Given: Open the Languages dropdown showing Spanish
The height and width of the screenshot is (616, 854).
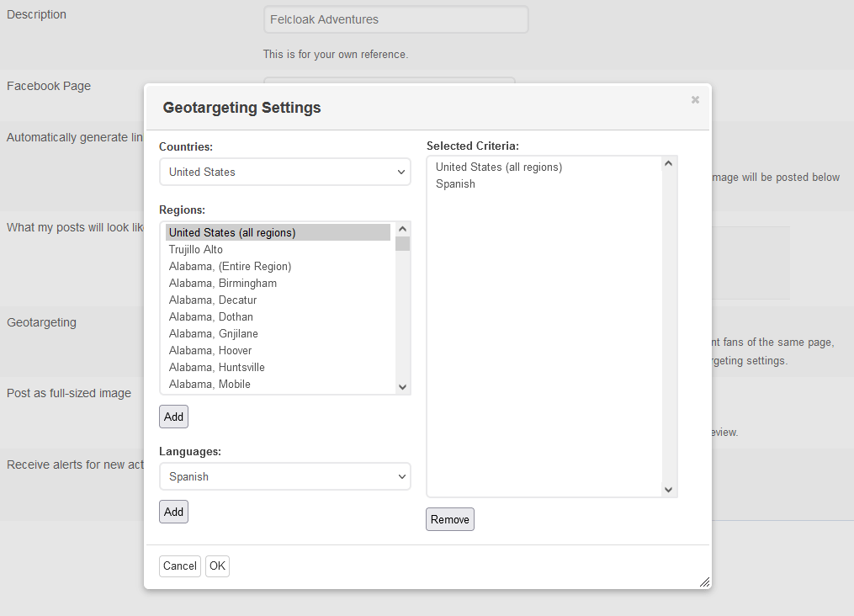Looking at the screenshot, I should point(284,476).
